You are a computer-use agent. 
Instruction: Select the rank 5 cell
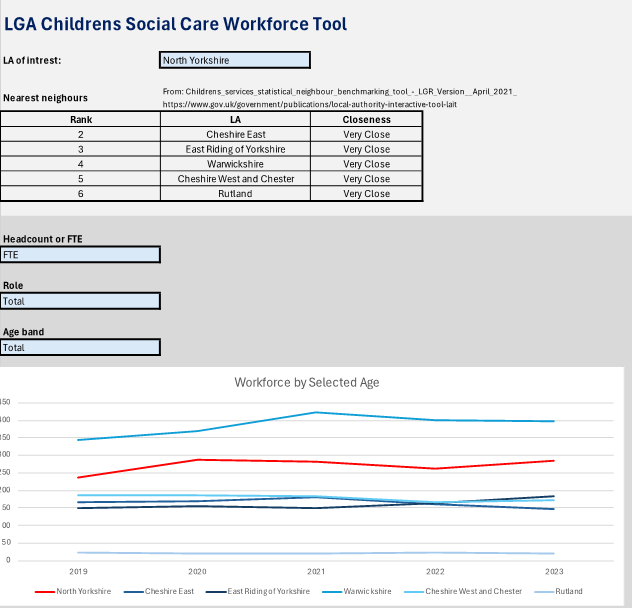tap(81, 179)
